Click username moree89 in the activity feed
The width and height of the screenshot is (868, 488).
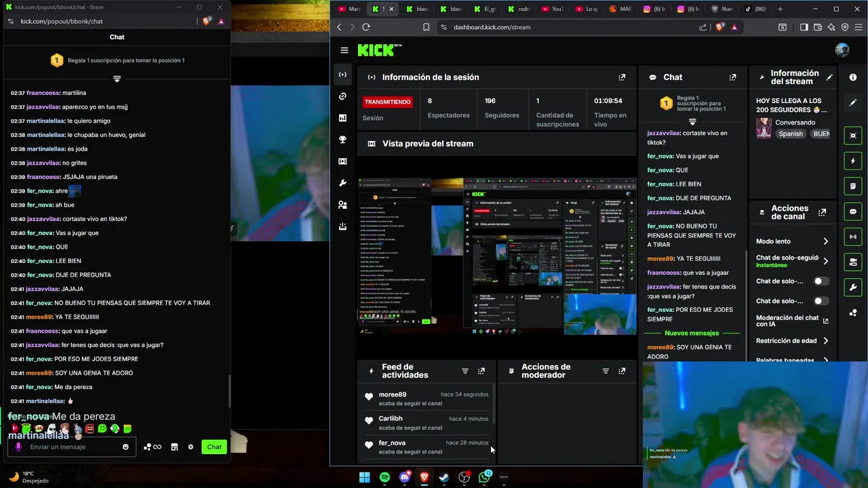coord(393,394)
